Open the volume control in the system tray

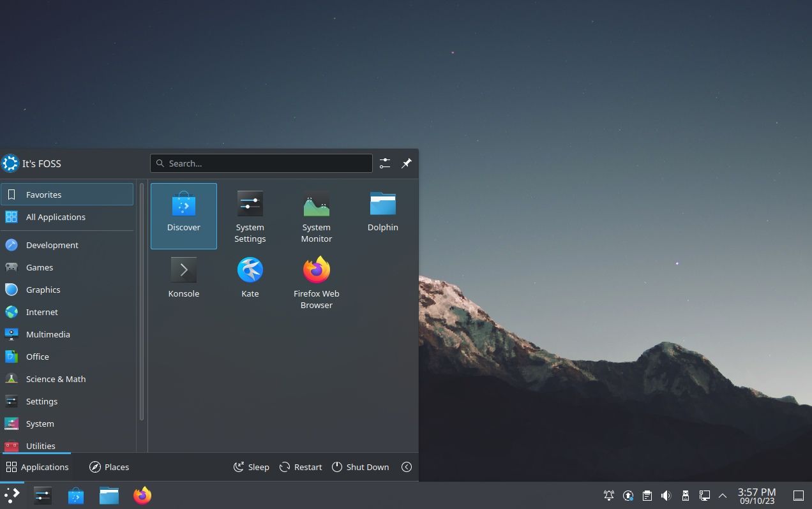click(666, 495)
